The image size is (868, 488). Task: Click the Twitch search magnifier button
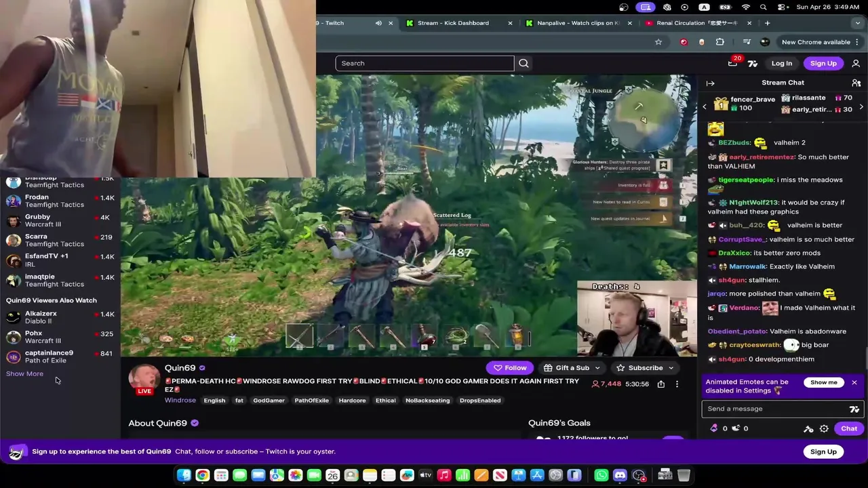[x=524, y=63]
